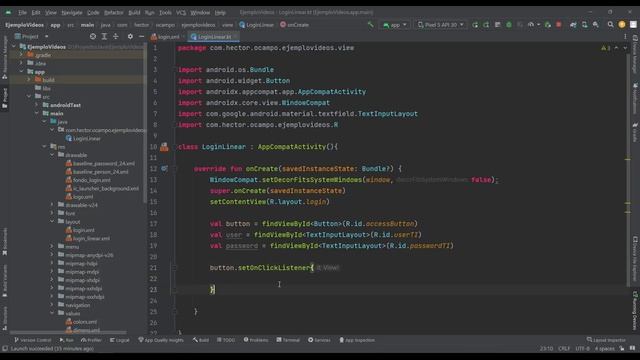Click the warnings indicator in editor corner
The height and width of the screenshot is (360, 640).
tap(606, 48)
